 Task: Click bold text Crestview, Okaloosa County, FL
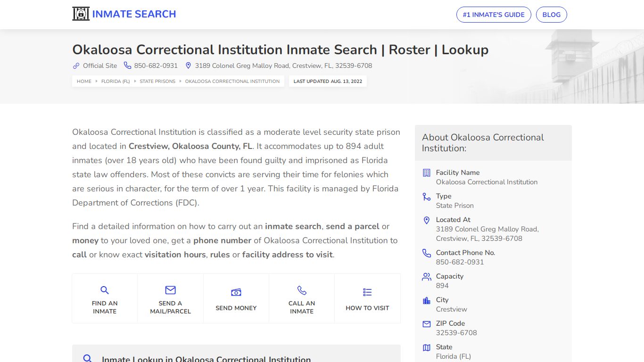click(x=190, y=146)
